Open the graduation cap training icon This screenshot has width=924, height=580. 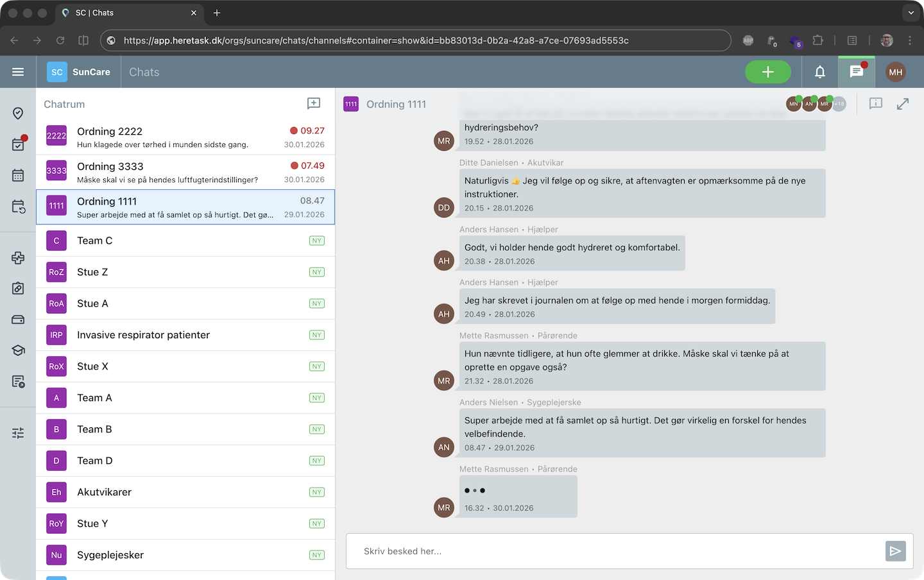tap(18, 350)
